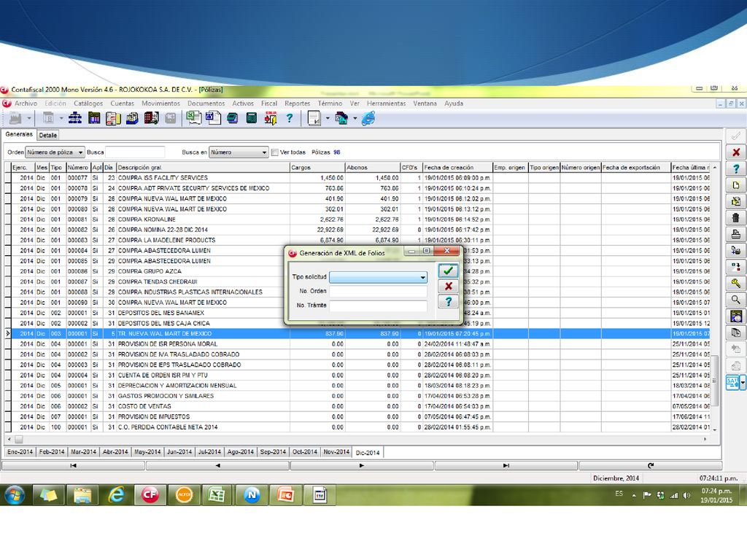
Task: Create a new póliza with the blank page icon
Action: pyautogui.click(x=735, y=184)
